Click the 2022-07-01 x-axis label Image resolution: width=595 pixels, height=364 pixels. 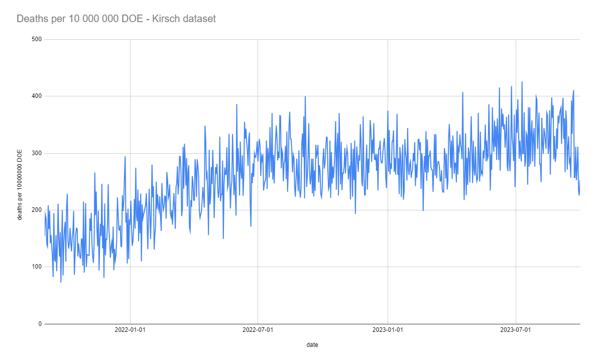pos(258,330)
